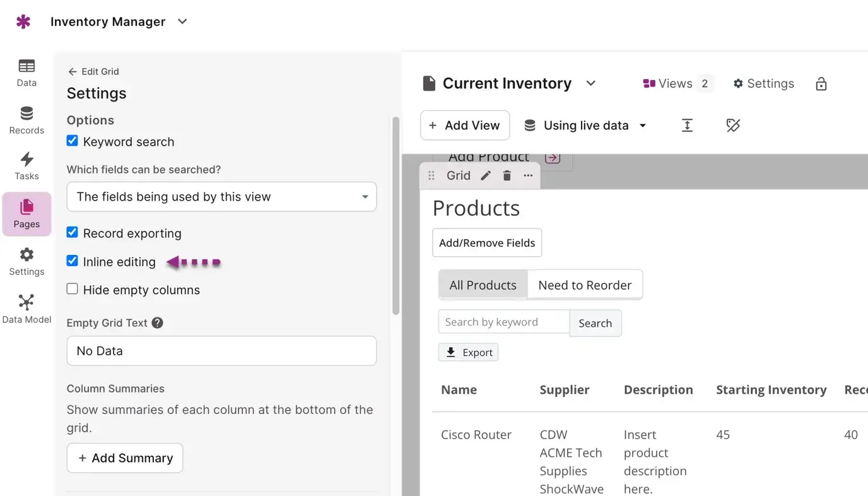
Task: Click the page lock icon
Action: pos(821,84)
